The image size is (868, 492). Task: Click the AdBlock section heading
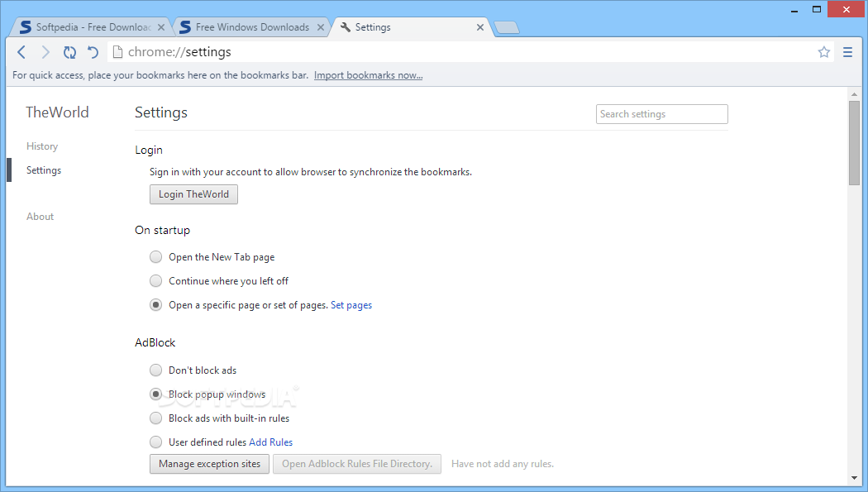[x=155, y=342]
